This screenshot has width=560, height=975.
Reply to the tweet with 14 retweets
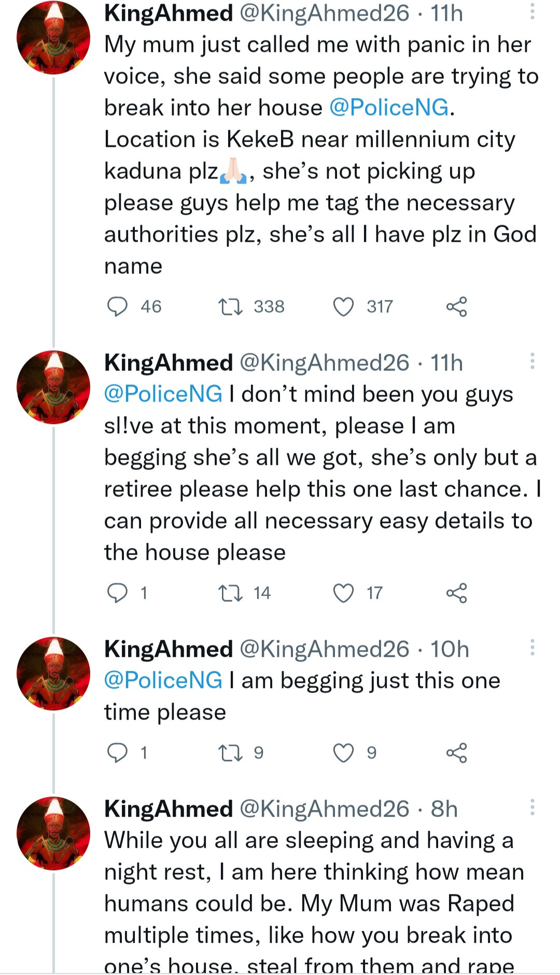tap(117, 593)
